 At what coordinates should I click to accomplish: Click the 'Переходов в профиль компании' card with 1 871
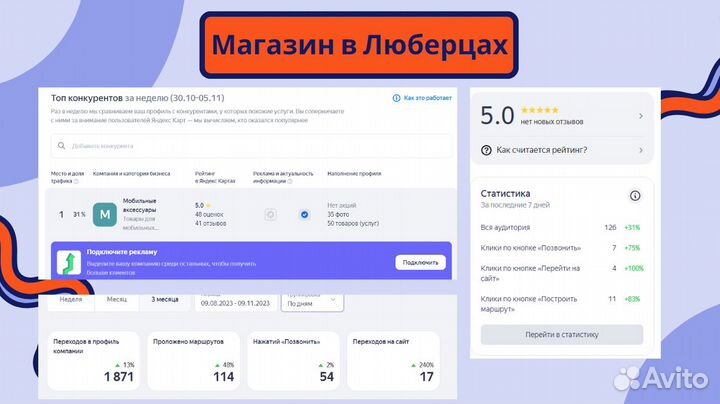[x=94, y=361]
